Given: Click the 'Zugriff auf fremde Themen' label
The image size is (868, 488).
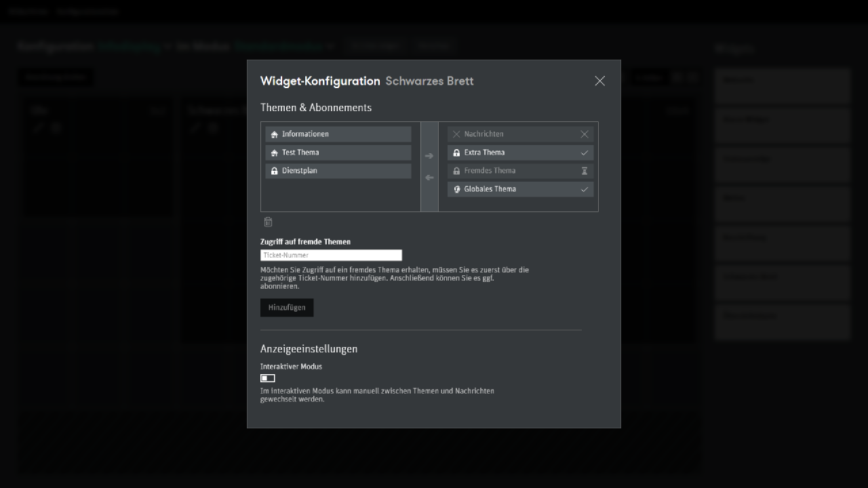Looking at the screenshot, I should click(305, 241).
